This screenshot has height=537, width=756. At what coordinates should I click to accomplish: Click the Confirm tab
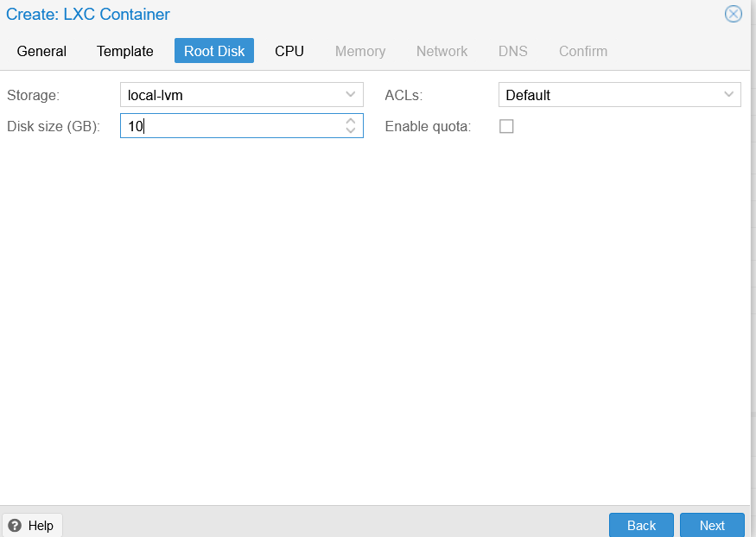click(583, 51)
